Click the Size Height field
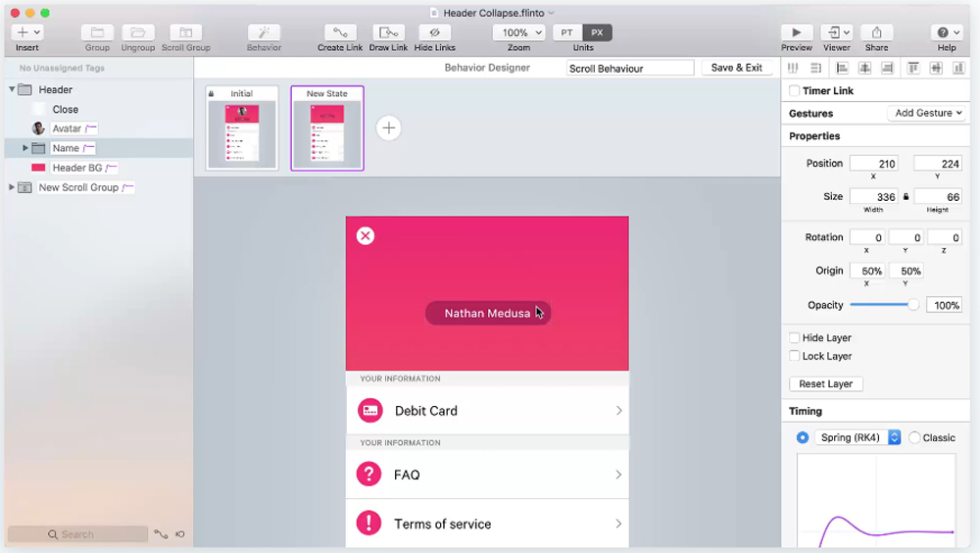980x553 pixels. tap(938, 197)
